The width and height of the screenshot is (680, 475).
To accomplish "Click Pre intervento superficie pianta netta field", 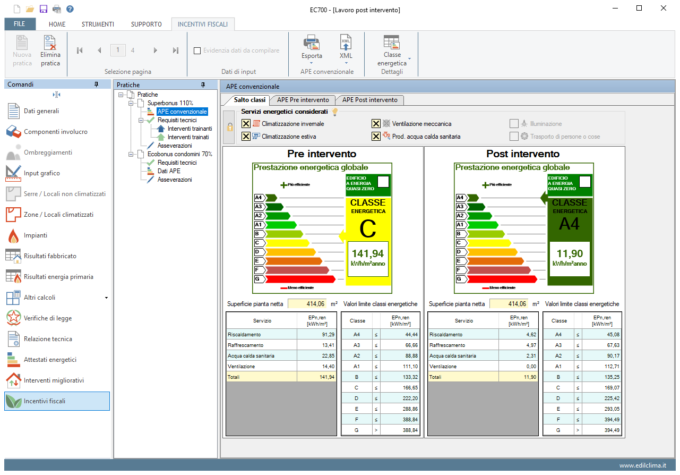I will tap(307, 303).
